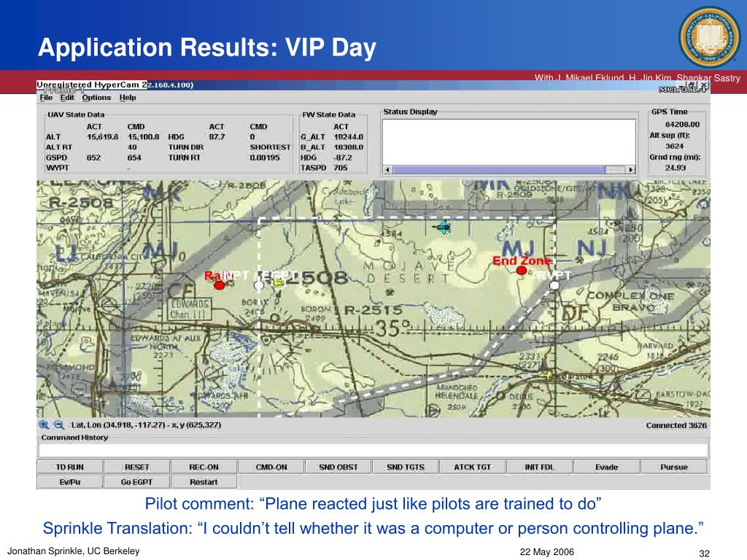
Task: Click the Pursue button
Action: [x=673, y=467]
